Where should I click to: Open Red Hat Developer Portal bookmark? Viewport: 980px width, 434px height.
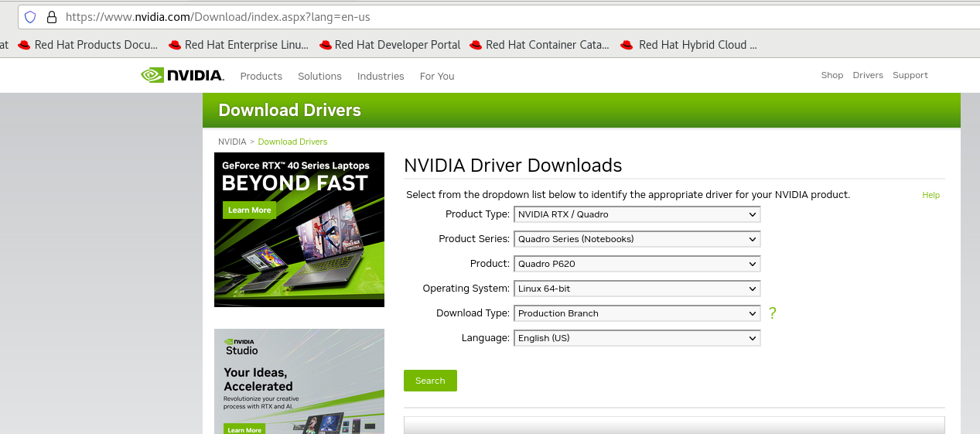(x=389, y=45)
